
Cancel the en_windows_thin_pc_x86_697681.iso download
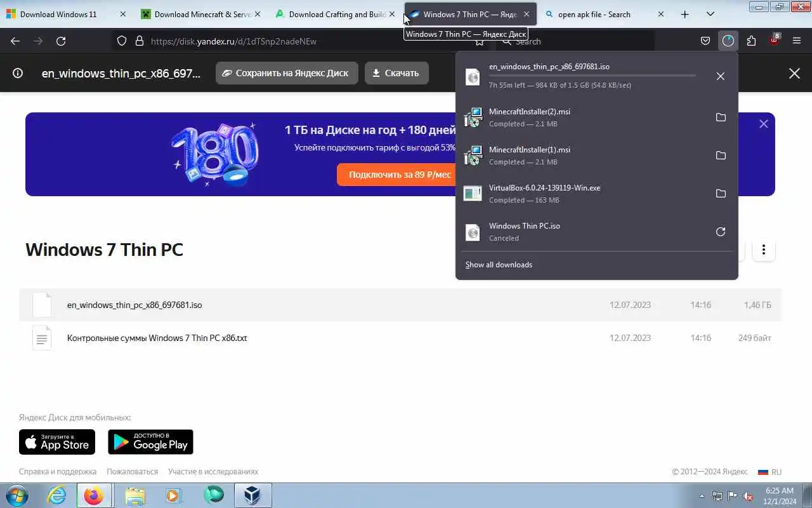720,76
